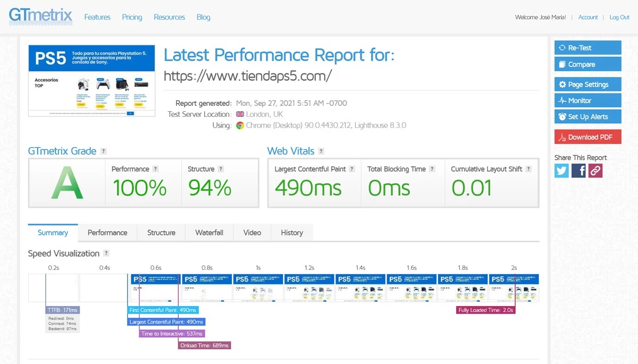This screenshot has width=638, height=364.
Task: Click Onload Time 689ms marker
Action: [205, 345]
